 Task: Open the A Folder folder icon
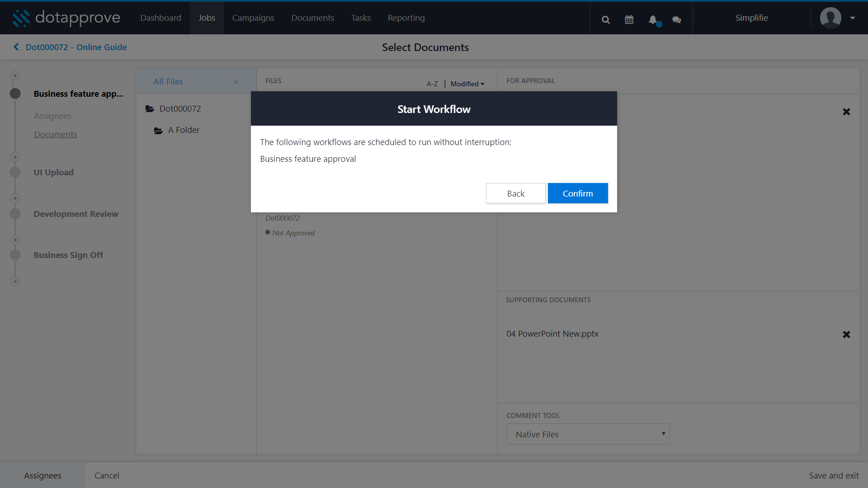pyautogui.click(x=158, y=130)
